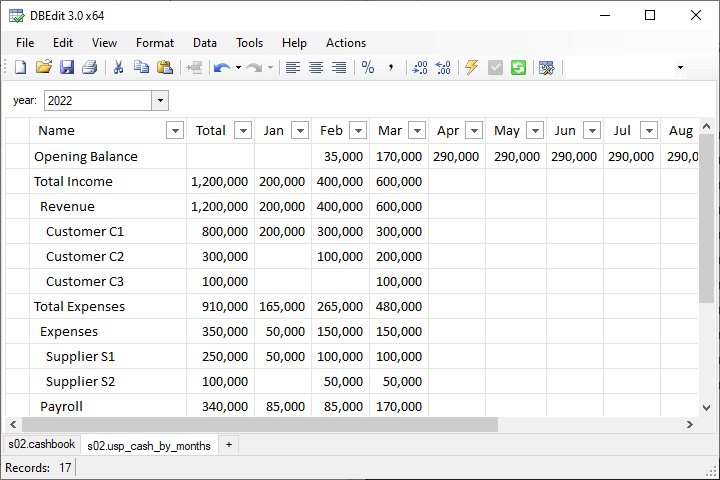720x480 pixels.
Task: Click the Redo arrow icon
Action: 254,68
